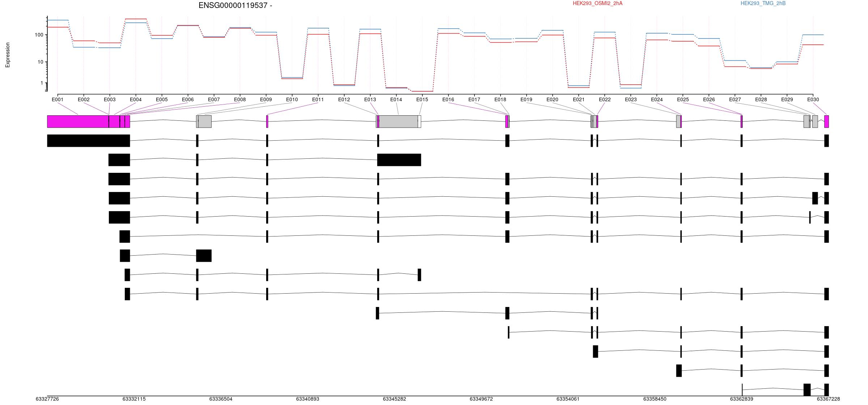
Task: Click exon label E022
Action: pyautogui.click(x=605, y=99)
